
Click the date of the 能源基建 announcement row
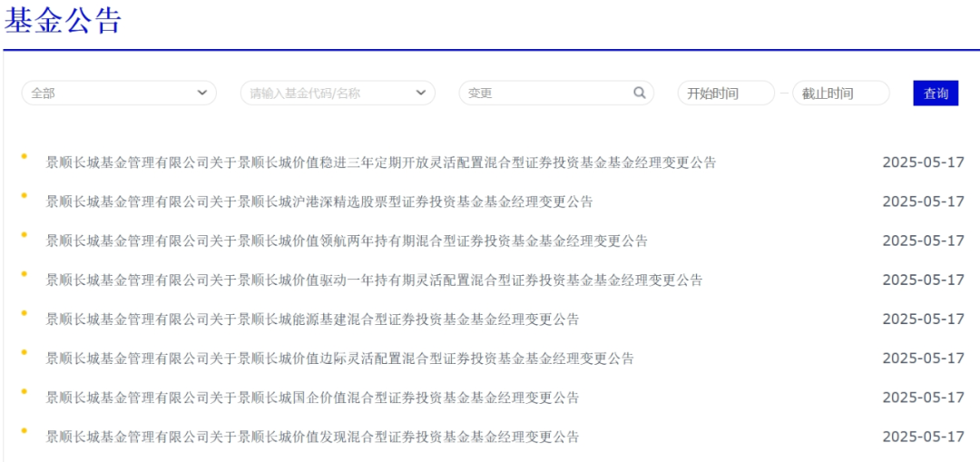[x=923, y=319]
